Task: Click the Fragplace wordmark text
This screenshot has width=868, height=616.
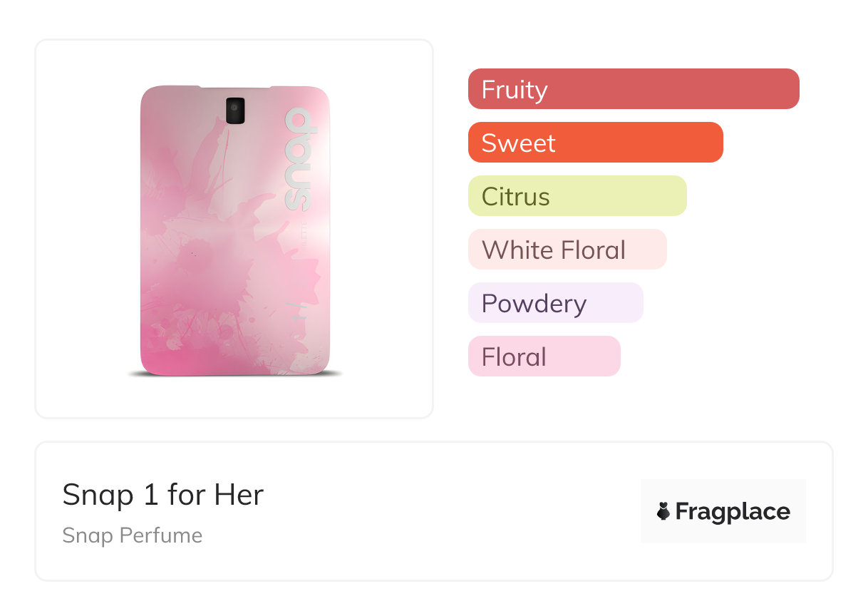Action: tap(733, 511)
